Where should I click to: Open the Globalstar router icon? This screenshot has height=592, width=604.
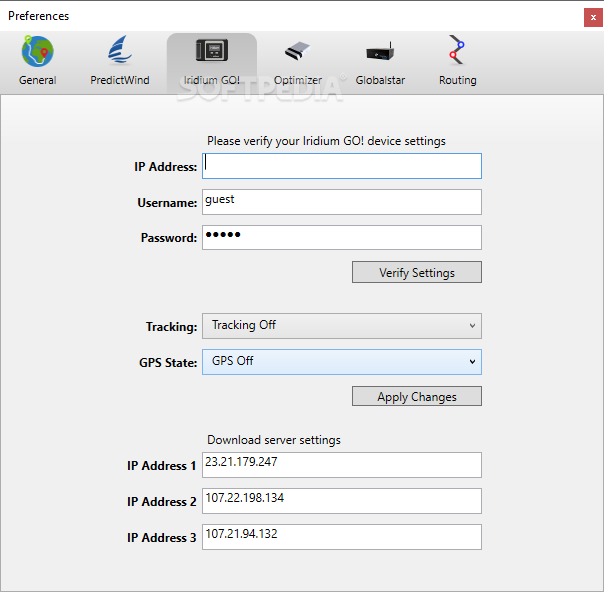(380, 51)
